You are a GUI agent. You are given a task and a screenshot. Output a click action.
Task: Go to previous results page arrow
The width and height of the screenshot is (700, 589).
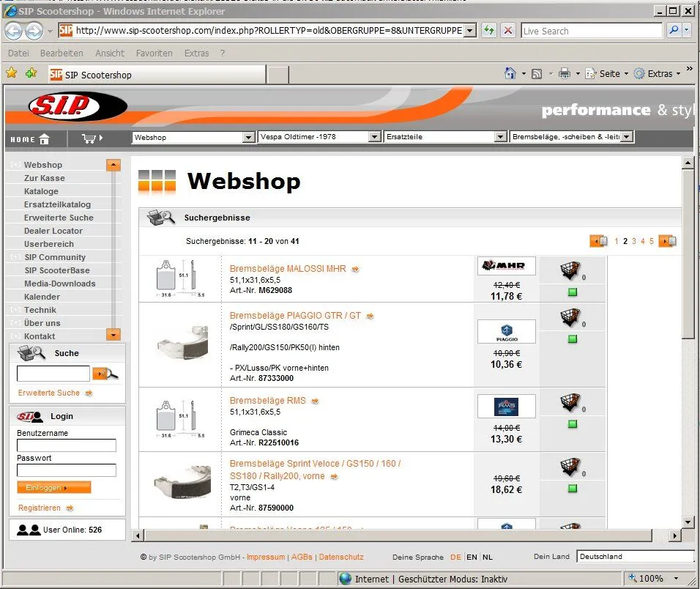598,241
